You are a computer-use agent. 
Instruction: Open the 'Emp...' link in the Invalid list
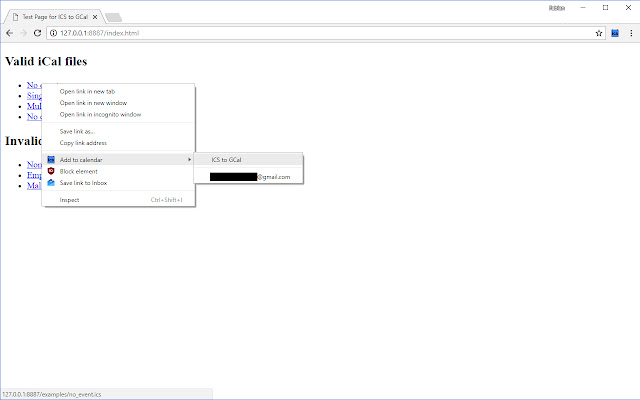34,175
